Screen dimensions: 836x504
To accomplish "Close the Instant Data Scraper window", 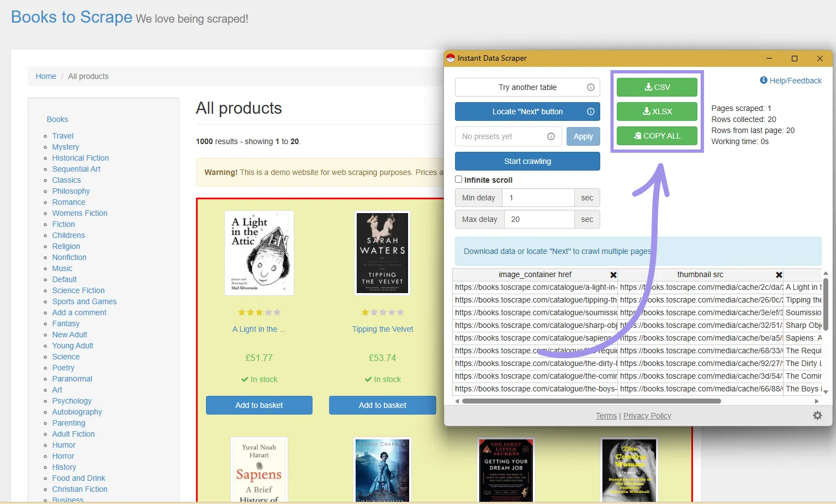I will click(820, 58).
